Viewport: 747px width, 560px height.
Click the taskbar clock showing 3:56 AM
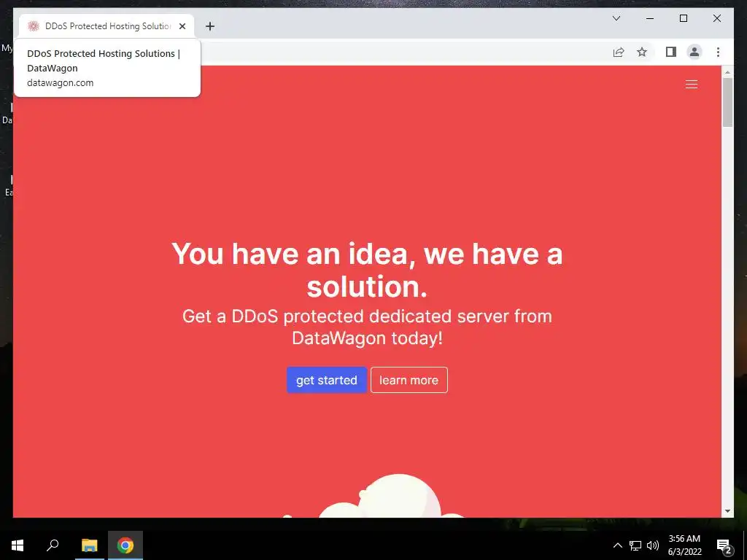click(684, 545)
